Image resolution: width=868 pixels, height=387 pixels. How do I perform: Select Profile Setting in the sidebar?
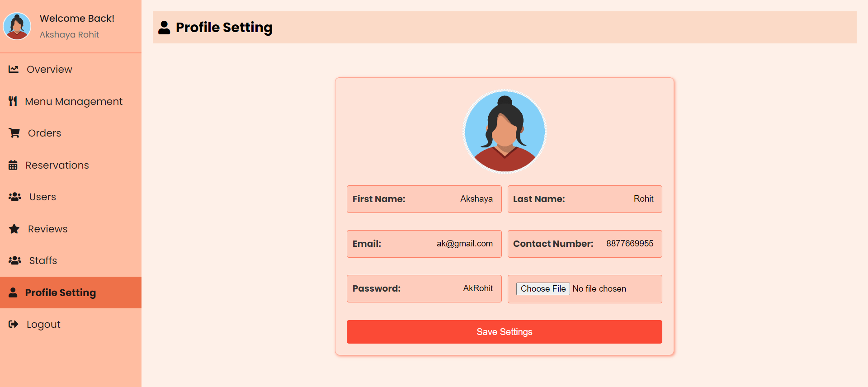click(x=71, y=293)
